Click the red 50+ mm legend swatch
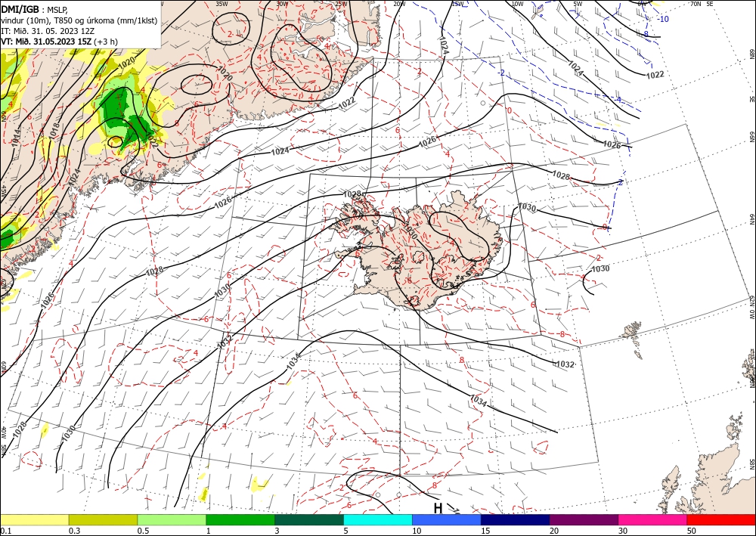The width and height of the screenshot is (756, 536). (x=721, y=519)
